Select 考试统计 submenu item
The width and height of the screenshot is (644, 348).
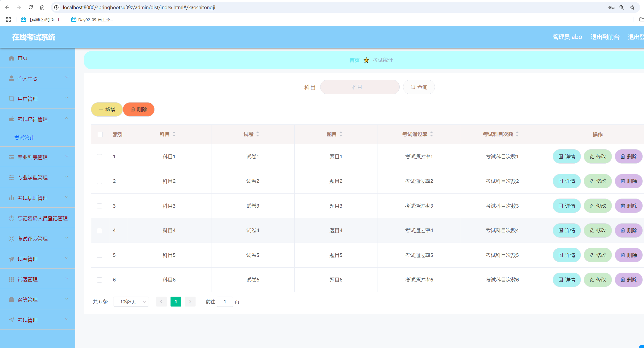pos(24,137)
